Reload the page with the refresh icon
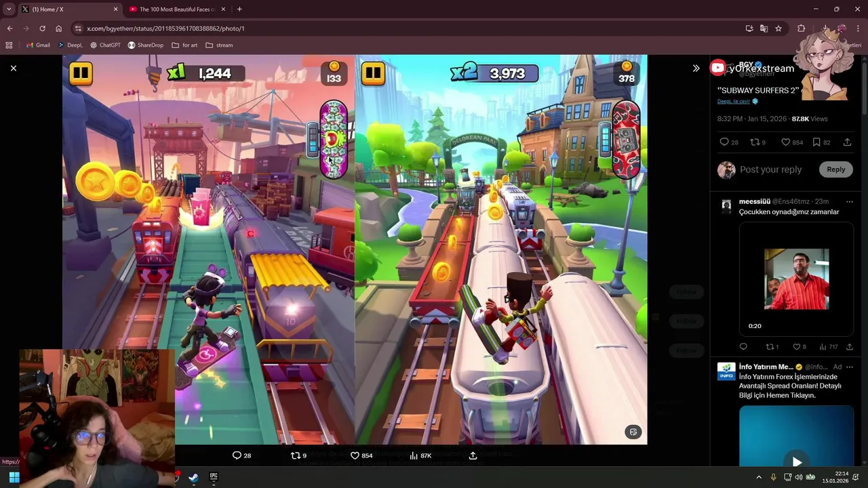 coord(42,28)
